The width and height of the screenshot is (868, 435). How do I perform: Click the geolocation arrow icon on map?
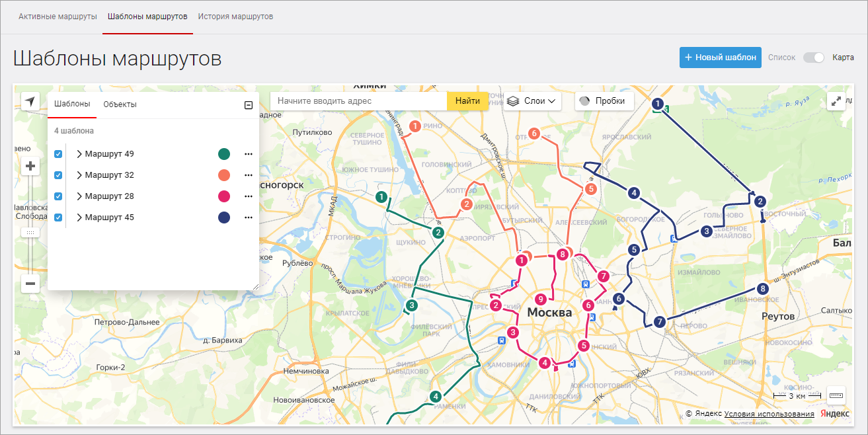pos(30,101)
